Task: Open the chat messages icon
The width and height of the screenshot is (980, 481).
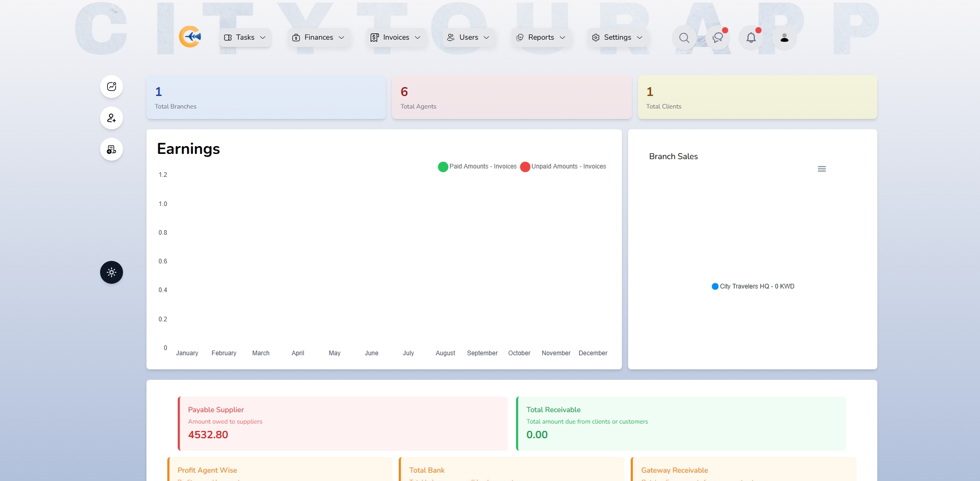Action: [x=718, y=38]
